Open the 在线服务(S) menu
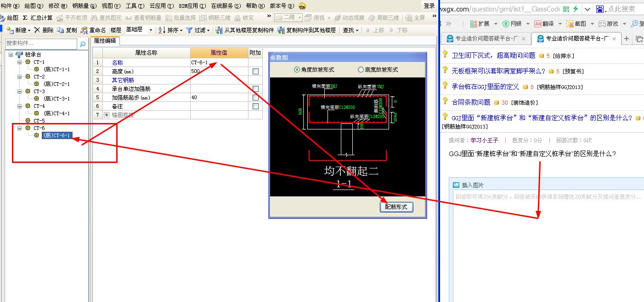Screen dimensions: 644x302 pyautogui.click(x=226, y=6)
